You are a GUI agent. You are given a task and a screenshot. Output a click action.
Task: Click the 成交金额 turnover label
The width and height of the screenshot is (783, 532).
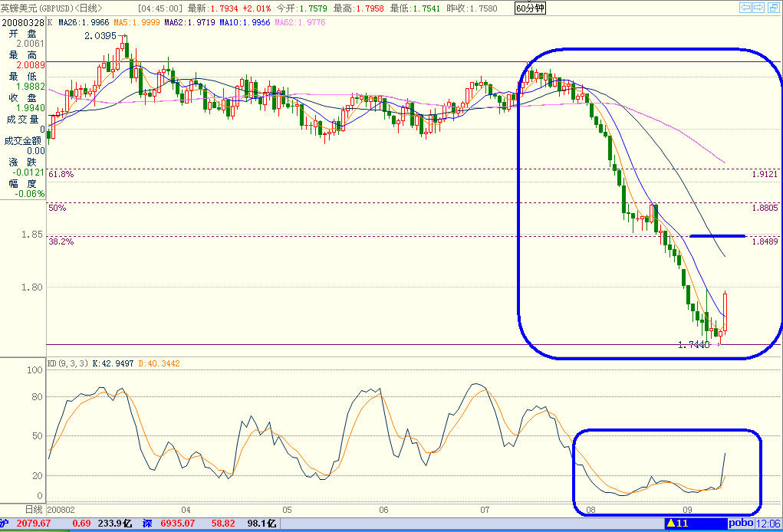(x=22, y=141)
